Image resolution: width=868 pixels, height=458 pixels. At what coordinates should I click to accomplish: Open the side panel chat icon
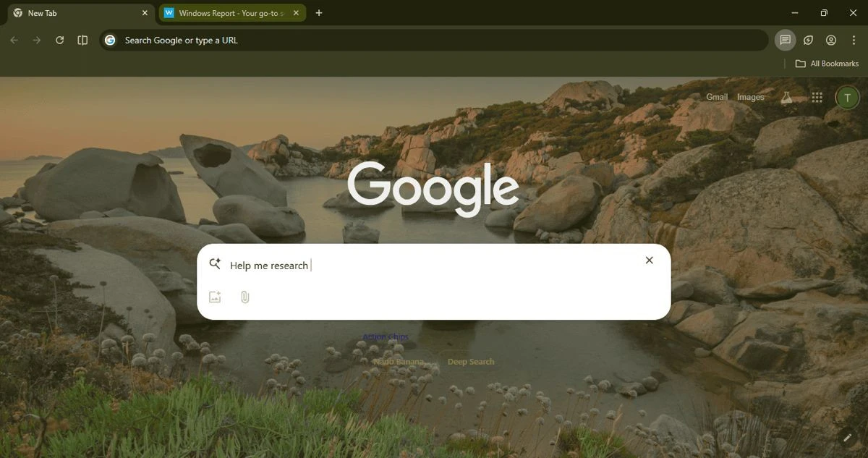point(785,40)
